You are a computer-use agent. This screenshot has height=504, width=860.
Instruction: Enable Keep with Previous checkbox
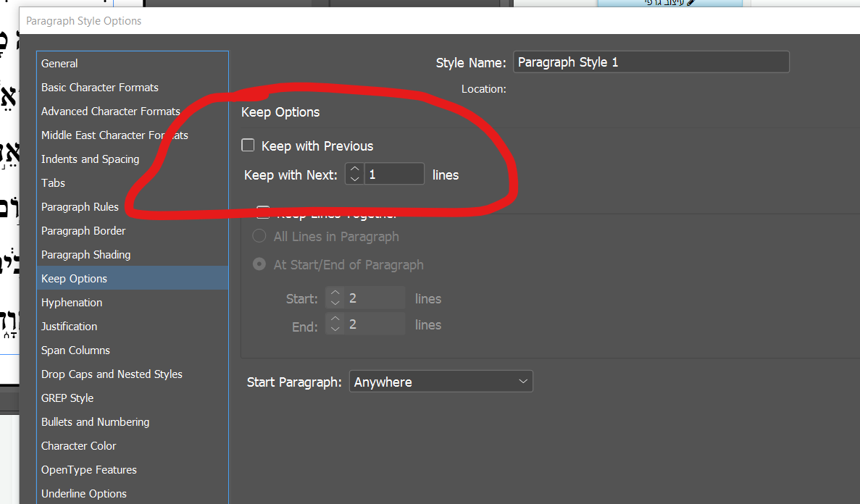click(x=248, y=146)
